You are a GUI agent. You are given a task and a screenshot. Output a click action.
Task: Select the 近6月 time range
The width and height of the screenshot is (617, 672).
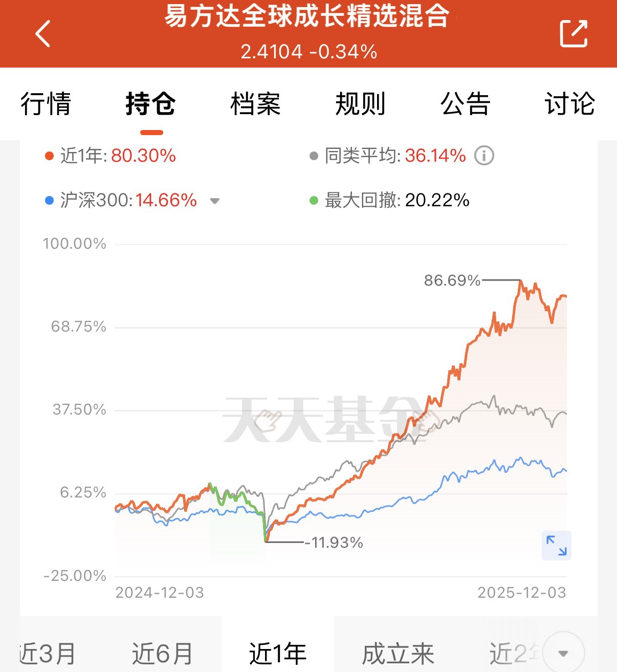[x=162, y=654]
